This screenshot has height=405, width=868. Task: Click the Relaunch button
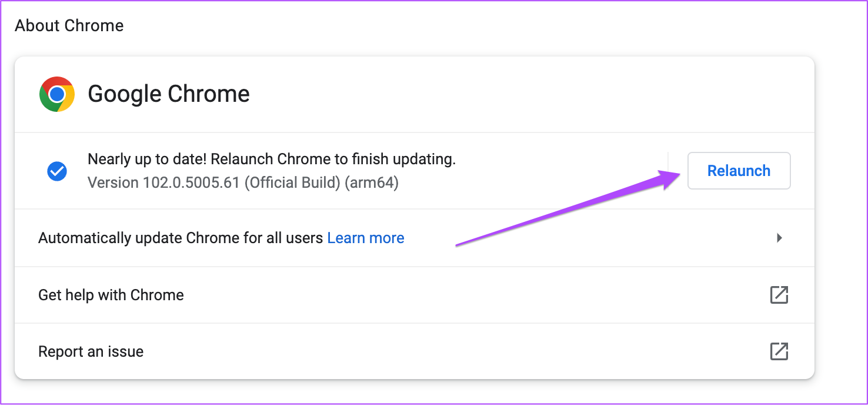739,171
